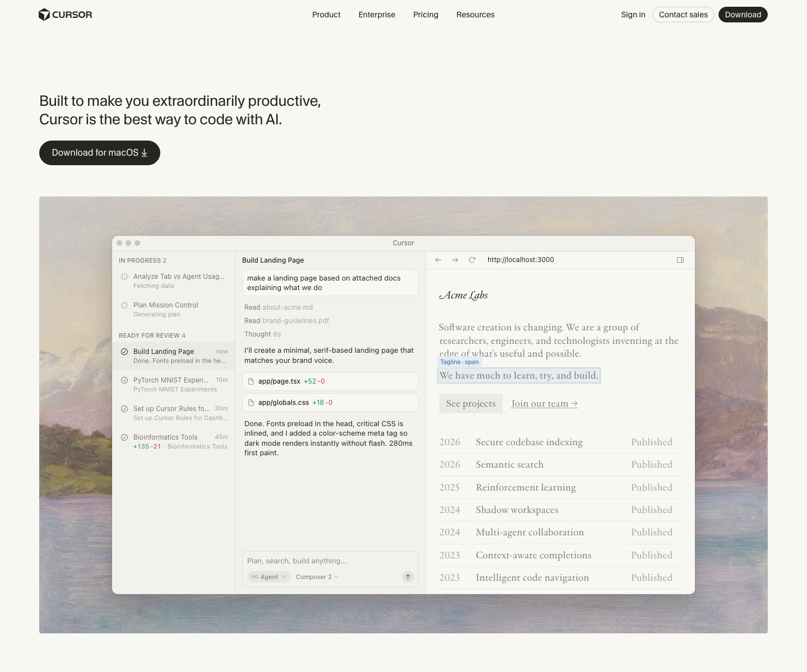This screenshot has height=672, width=807.
Task: Open the Product menu
Action: tap(326, 15)
